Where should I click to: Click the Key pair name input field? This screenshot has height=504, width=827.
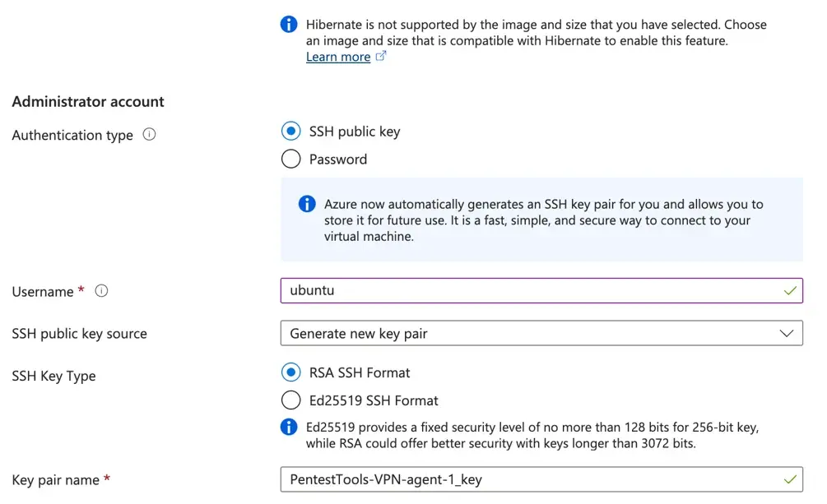[x=527, y=479]
